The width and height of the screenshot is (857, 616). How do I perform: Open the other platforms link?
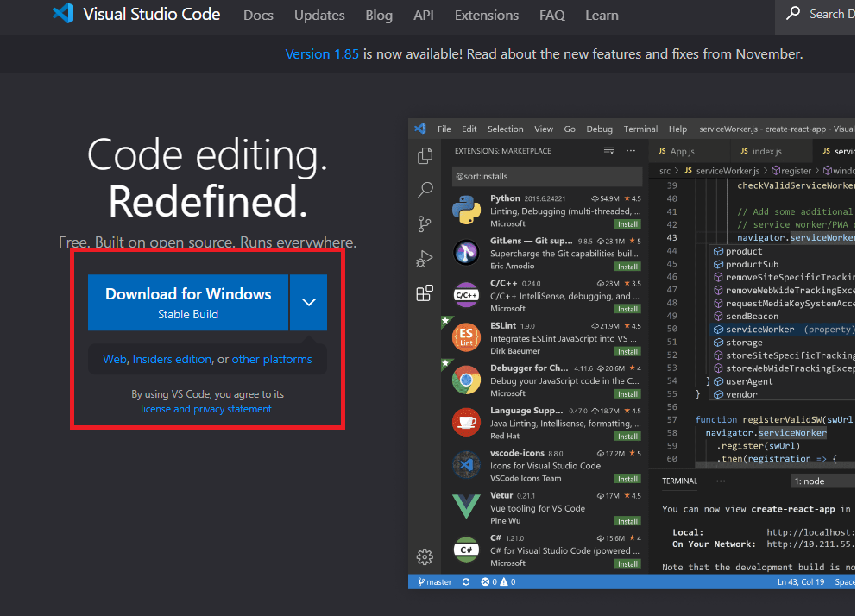point(272,359)
